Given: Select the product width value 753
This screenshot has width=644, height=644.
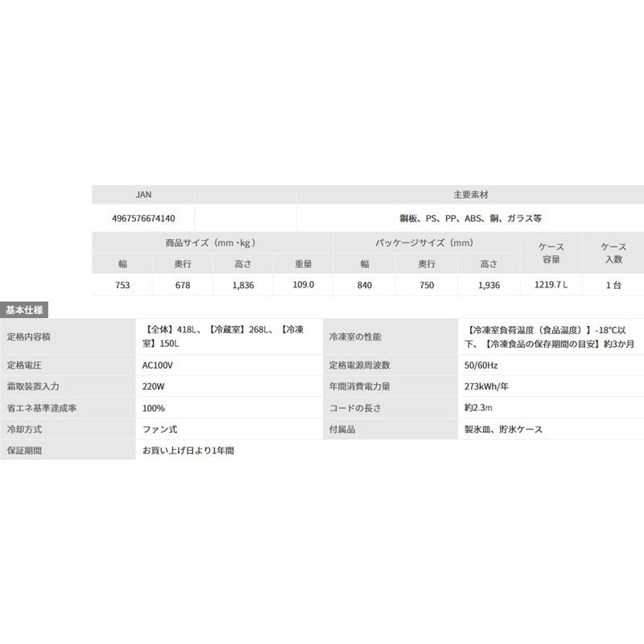Looking at the screenshot, I should click(x=122, y=285).
